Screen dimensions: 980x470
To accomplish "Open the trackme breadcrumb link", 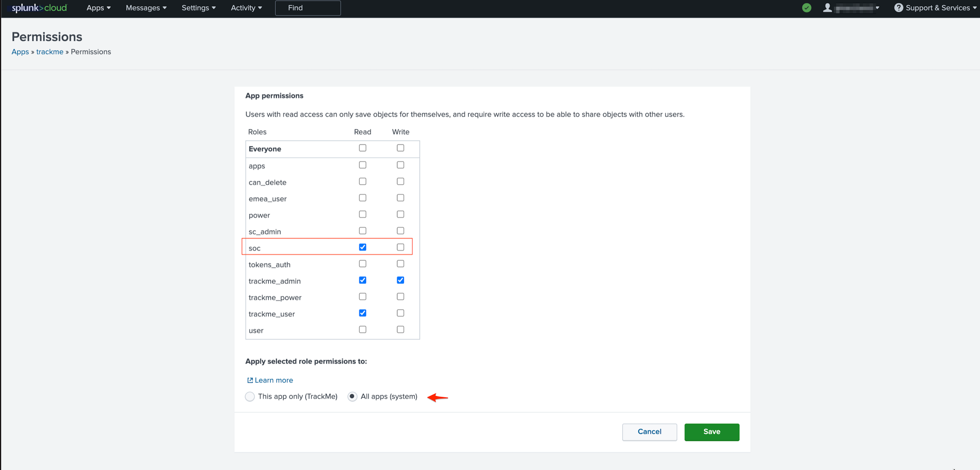I will (x=50, y=52).
